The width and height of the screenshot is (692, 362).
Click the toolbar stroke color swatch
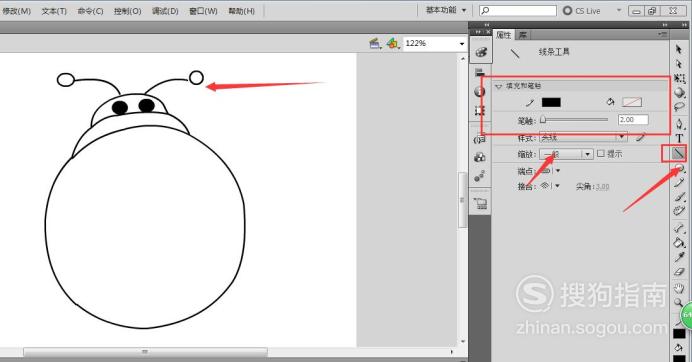click(x=679, y=334)
